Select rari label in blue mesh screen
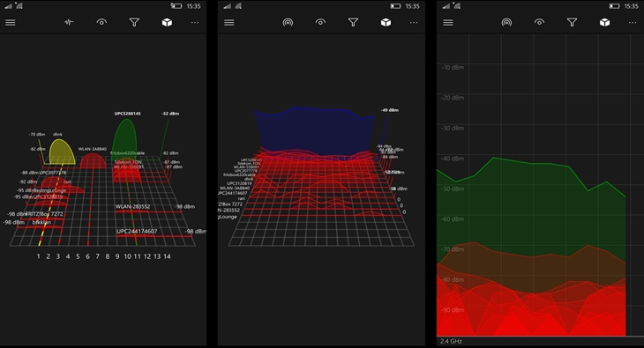The image size is (644, 348). (242, 198)
